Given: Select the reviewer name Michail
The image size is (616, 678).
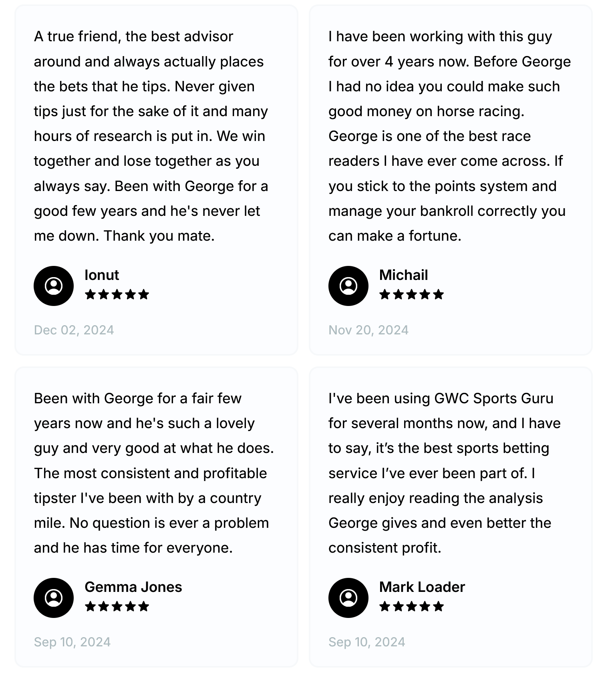Looking at the screenshot, I should point(403,275).
